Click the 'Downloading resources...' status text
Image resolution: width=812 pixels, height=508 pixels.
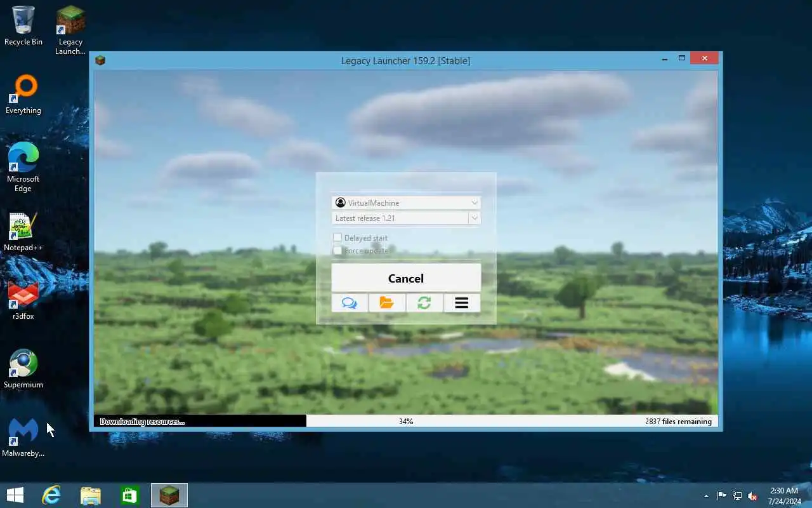click(x=142, y=421)
